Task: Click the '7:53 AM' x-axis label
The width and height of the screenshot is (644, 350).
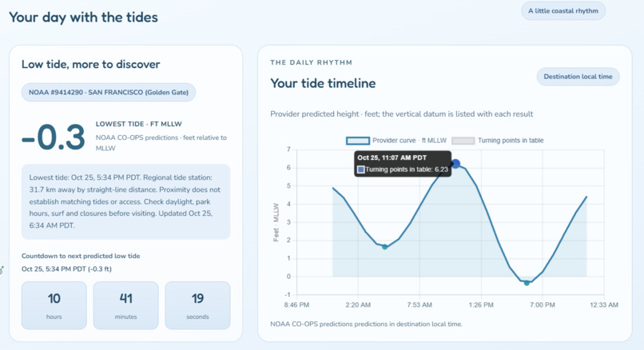Action: pyautogui.click(x=419, y=305)
